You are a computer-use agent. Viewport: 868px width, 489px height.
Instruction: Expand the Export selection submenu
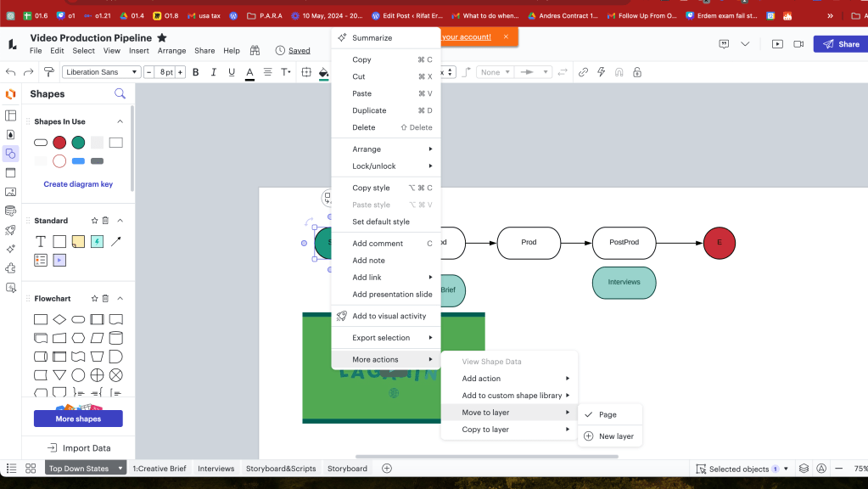click(x=386, y=337)
